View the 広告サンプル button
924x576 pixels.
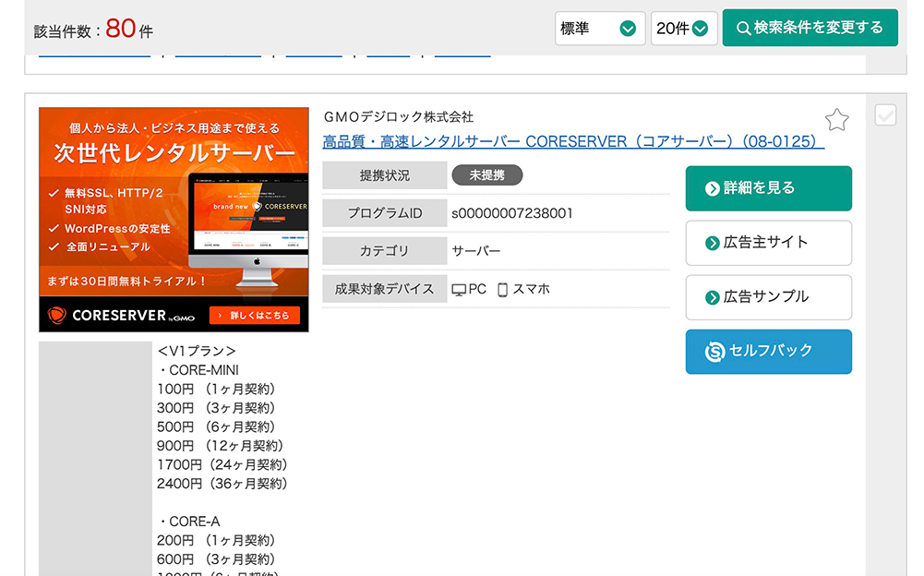pyautogui.click(x=768, y=297)
